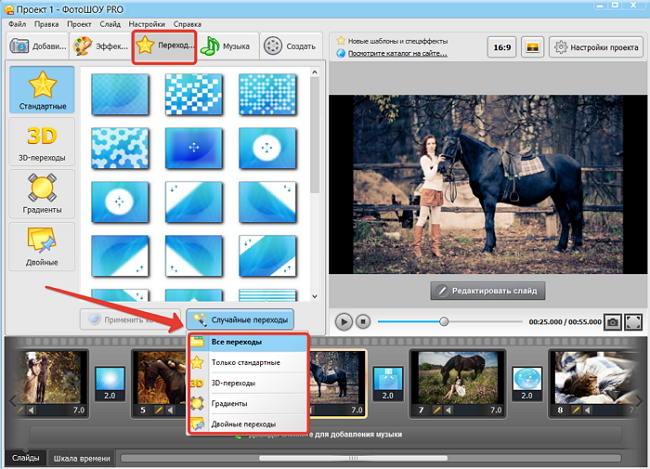Open the Добавить (Add) tab
This screenshot has width=650, height=469.
[37, 46]
